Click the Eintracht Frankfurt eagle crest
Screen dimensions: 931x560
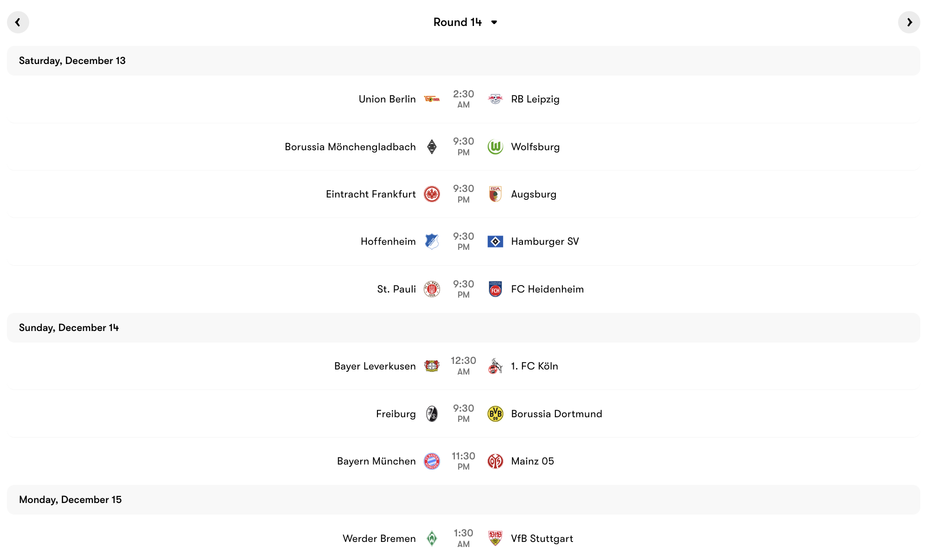[432, 194]
